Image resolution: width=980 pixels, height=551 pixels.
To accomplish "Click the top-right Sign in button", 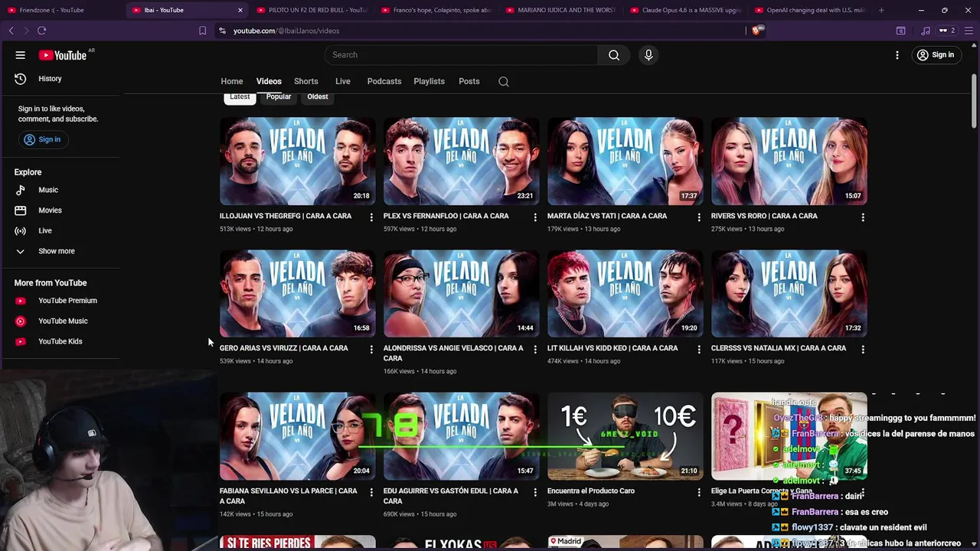I will click(936, 55).
